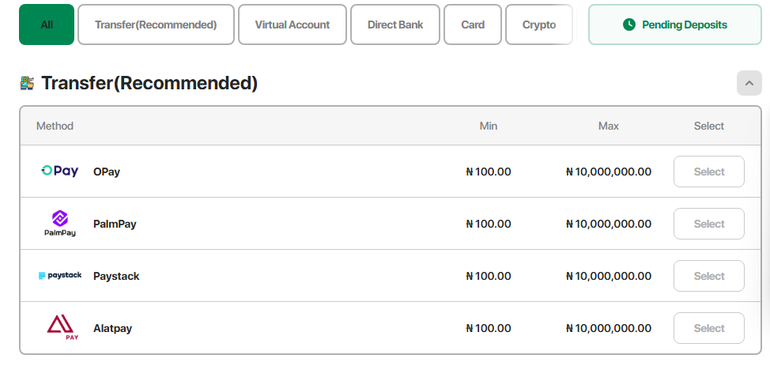Select the OPay payment method
Screen dimensions: 770x366
[709, 171]
